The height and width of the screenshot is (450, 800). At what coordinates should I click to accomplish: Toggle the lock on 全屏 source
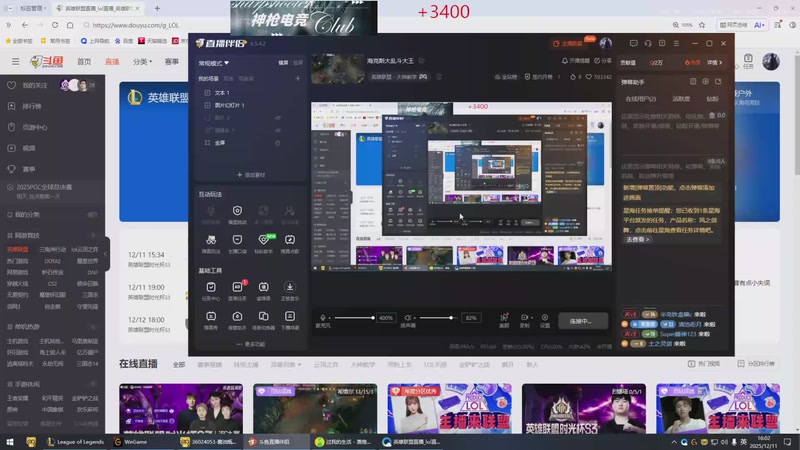pyautogui.click(x=278, y=143)
